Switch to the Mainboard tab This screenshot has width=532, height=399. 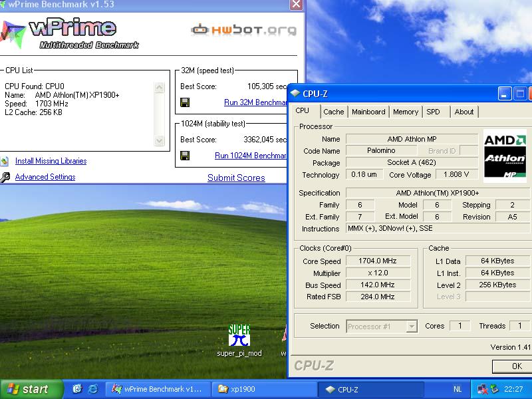368,112
